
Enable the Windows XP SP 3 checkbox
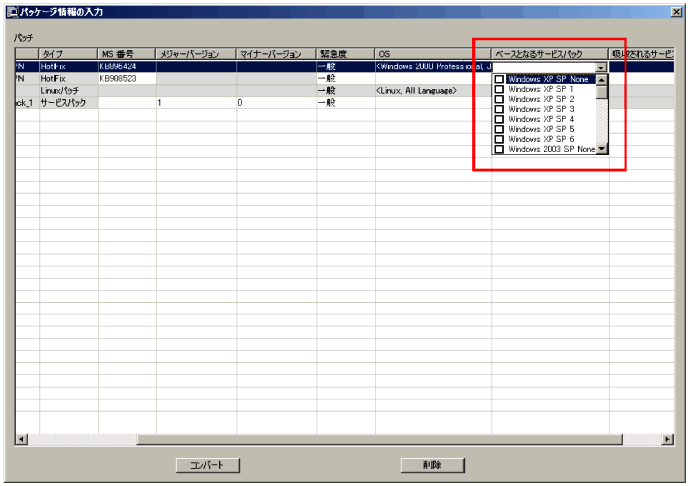[499, 109]
